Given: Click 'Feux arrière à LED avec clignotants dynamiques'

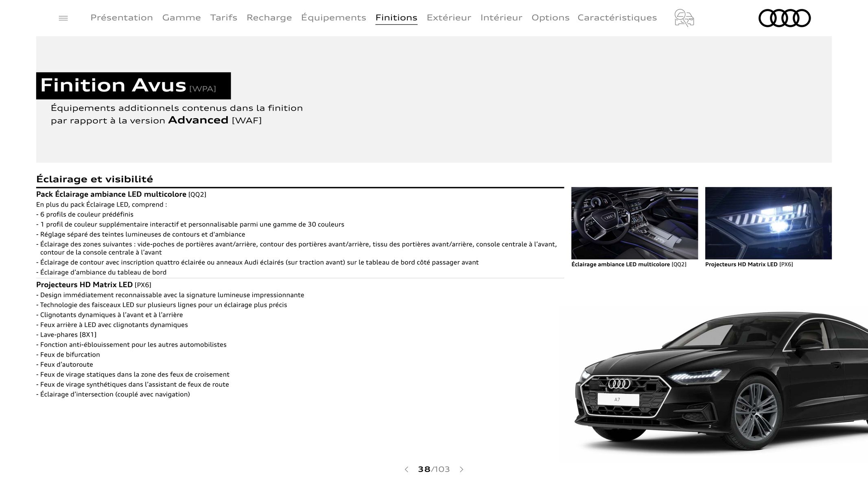Looking at the screenshot, I should tap(112, 325).
